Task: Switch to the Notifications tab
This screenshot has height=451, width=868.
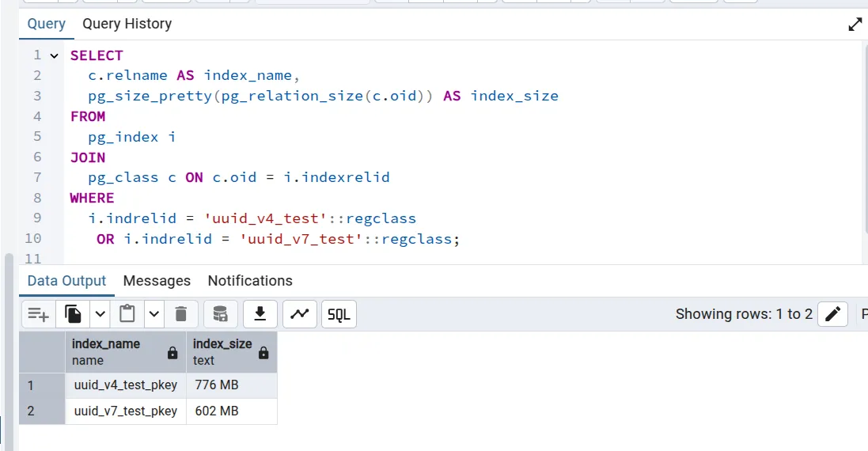Action: click(250, 281)
